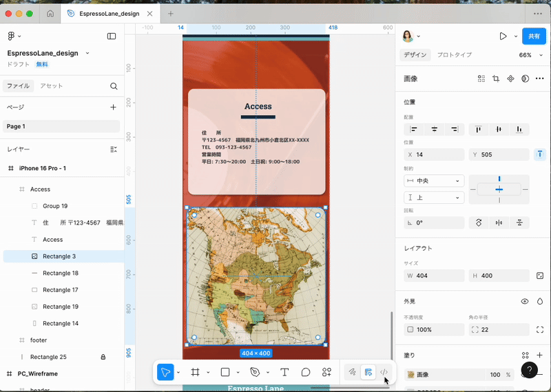Open the Actions tool in bottom toolbar
Image resolution: width=551 pixels, height=392 pixels.
[x=327, y=372]
